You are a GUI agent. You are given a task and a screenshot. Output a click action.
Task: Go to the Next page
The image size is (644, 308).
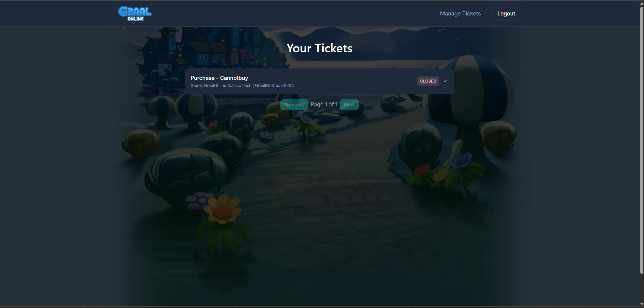(349, 105)
